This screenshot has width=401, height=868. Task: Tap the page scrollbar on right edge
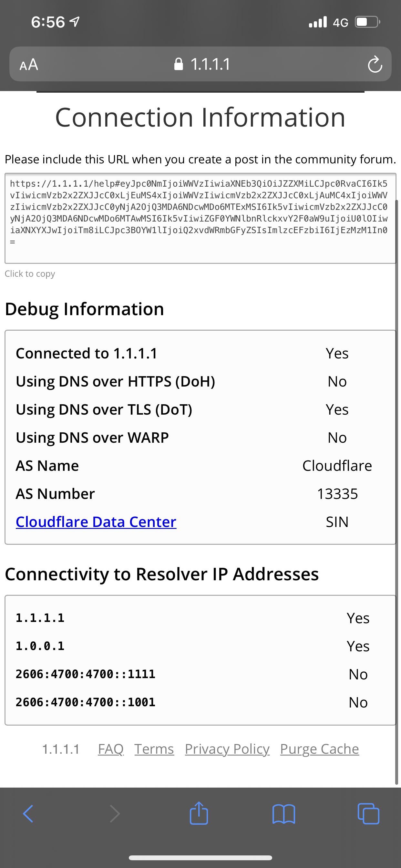click(x=396, y=492)
